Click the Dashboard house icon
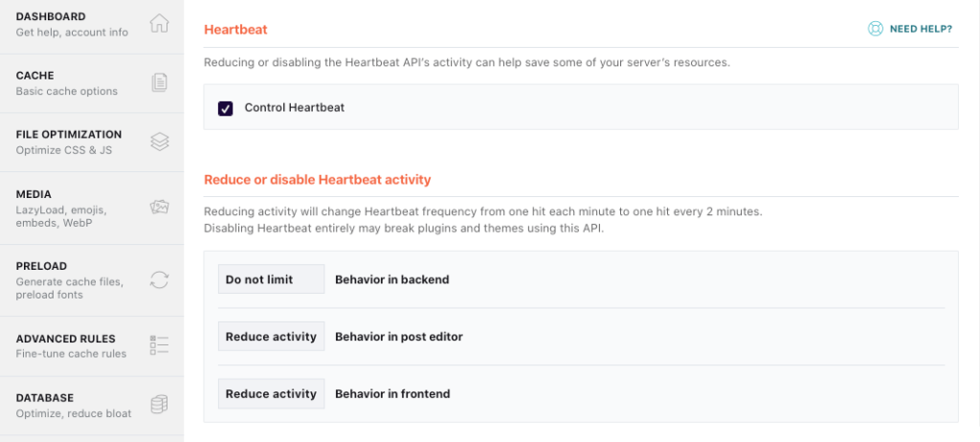The image size is (980, 442). [x=160, y=24]
